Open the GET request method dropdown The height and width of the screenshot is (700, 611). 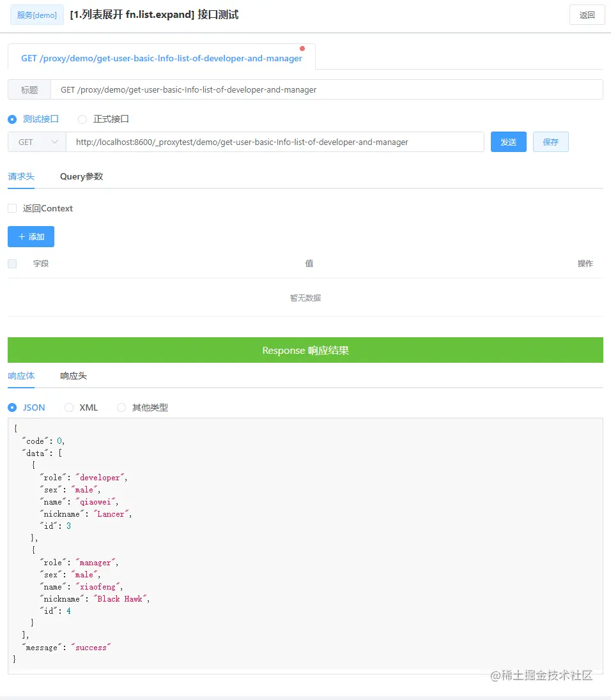(36, 142)
